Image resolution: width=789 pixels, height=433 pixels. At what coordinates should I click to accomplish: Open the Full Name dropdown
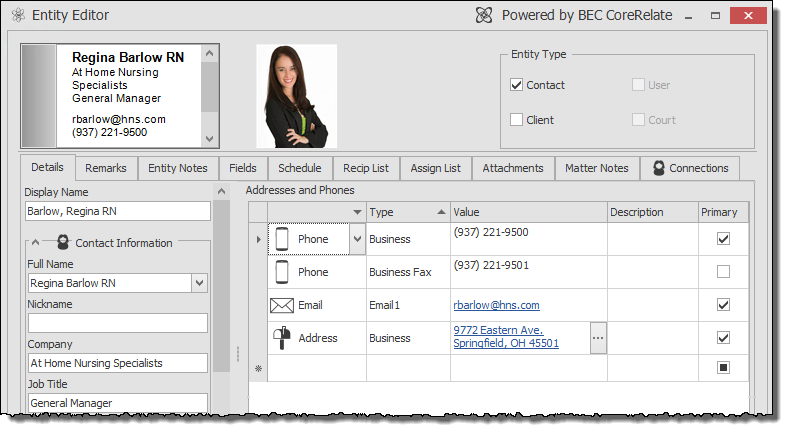click(199, 284)
